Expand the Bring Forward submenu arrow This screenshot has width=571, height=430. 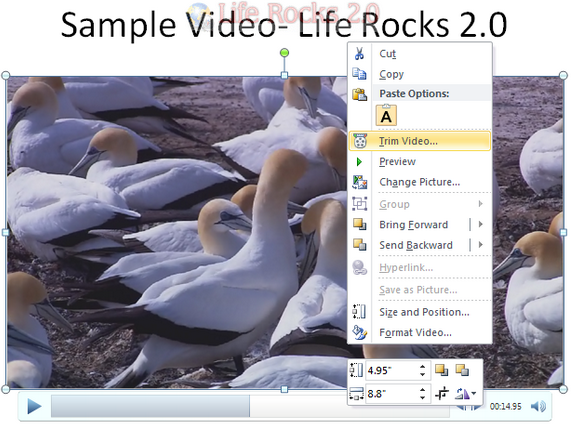(x=481, y=224)
